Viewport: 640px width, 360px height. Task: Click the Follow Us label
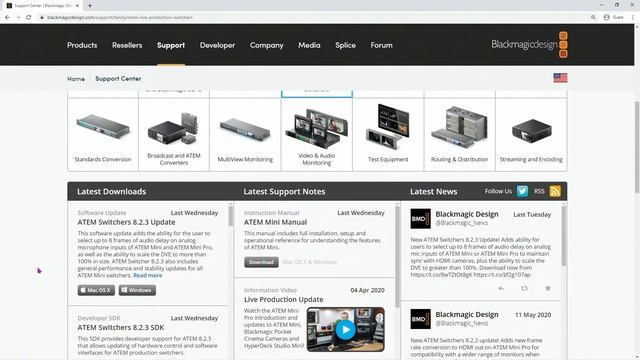coord(498,191)
